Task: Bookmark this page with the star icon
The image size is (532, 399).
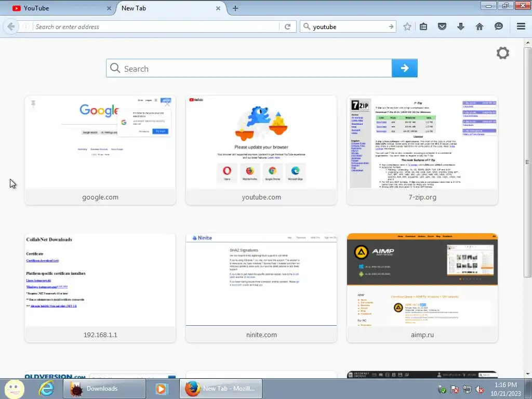Action: pos(407,26)
